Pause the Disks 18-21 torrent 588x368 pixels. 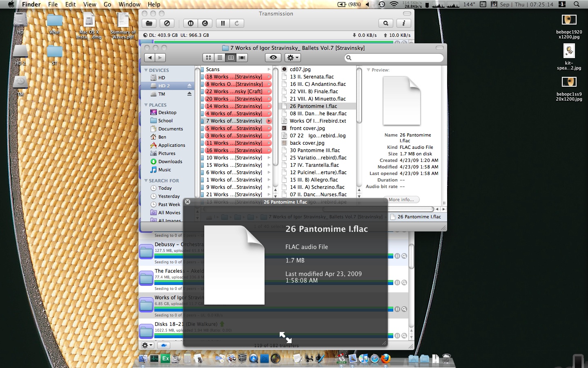tap(397, 336)
